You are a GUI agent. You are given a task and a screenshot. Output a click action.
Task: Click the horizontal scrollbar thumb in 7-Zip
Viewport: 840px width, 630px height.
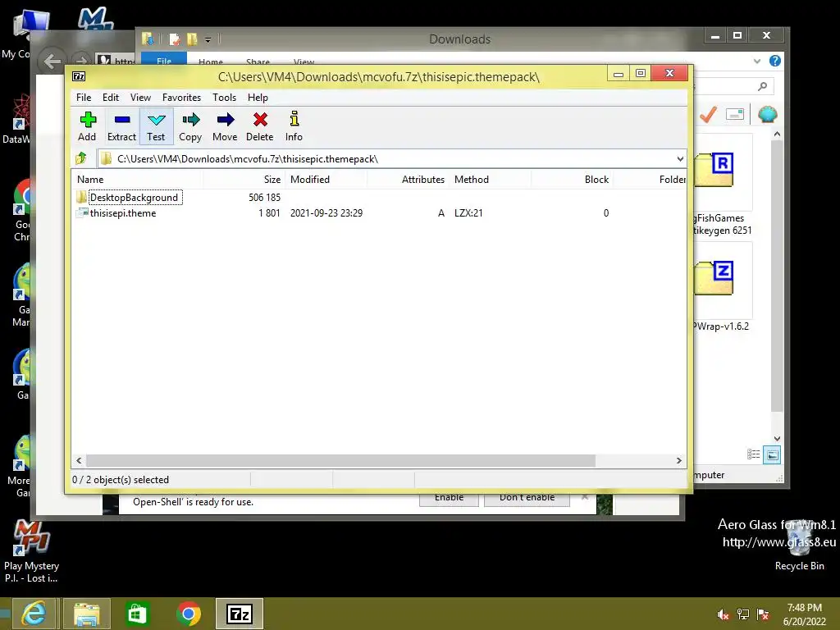tap(340, 461)
